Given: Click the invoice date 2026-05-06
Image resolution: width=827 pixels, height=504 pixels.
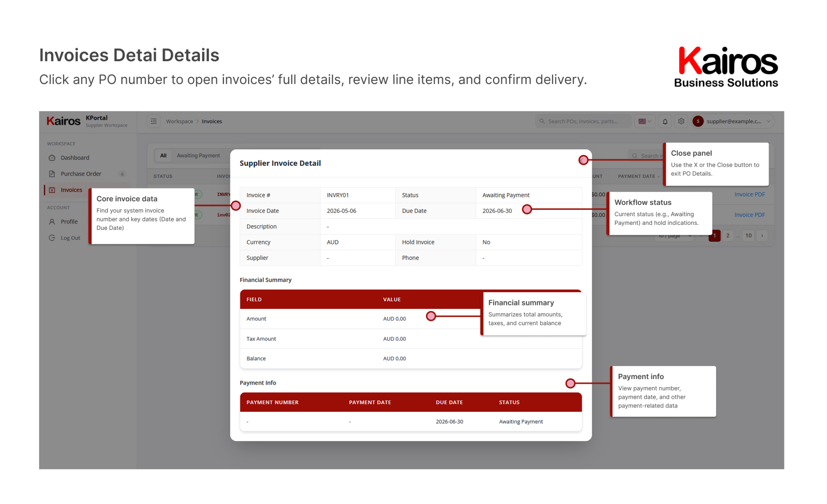Looking at the screenshot, I should [341, 211].
